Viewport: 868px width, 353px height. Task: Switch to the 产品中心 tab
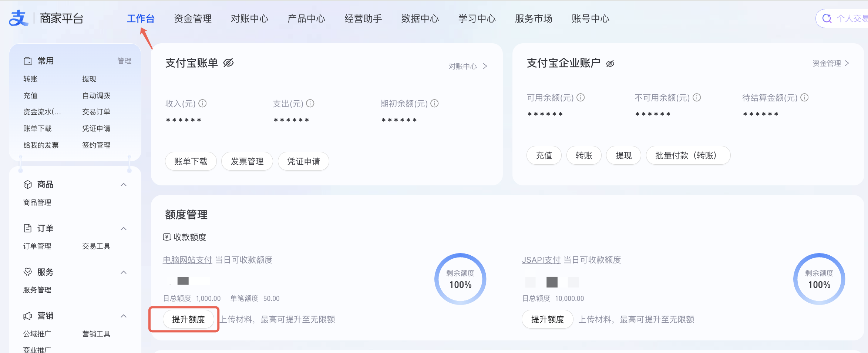coord(306,19)
